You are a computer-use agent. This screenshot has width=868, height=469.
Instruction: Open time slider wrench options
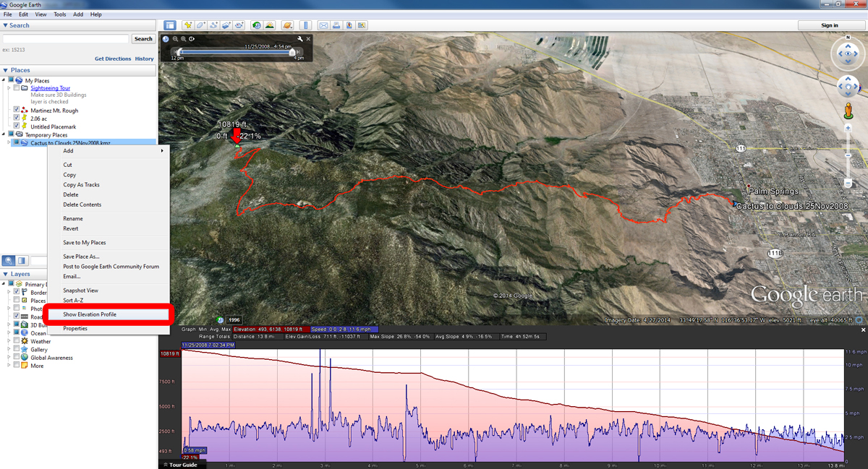tap(299, 39)
